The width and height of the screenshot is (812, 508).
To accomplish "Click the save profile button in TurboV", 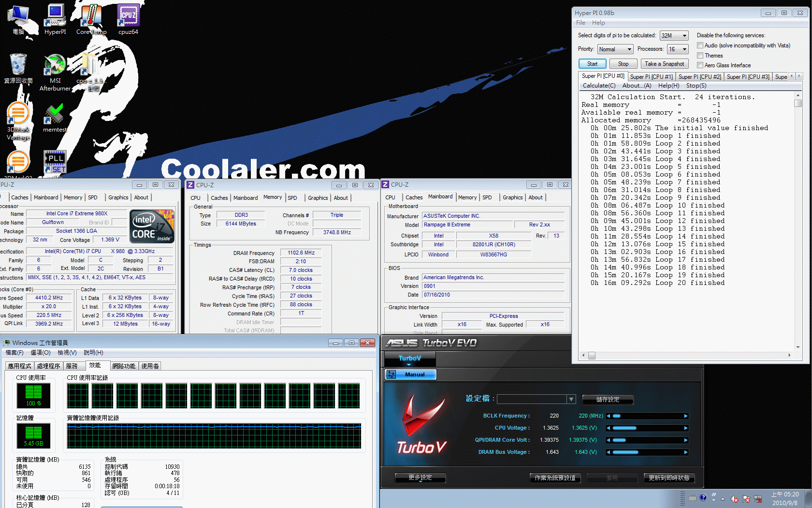I will coord(608,400).
